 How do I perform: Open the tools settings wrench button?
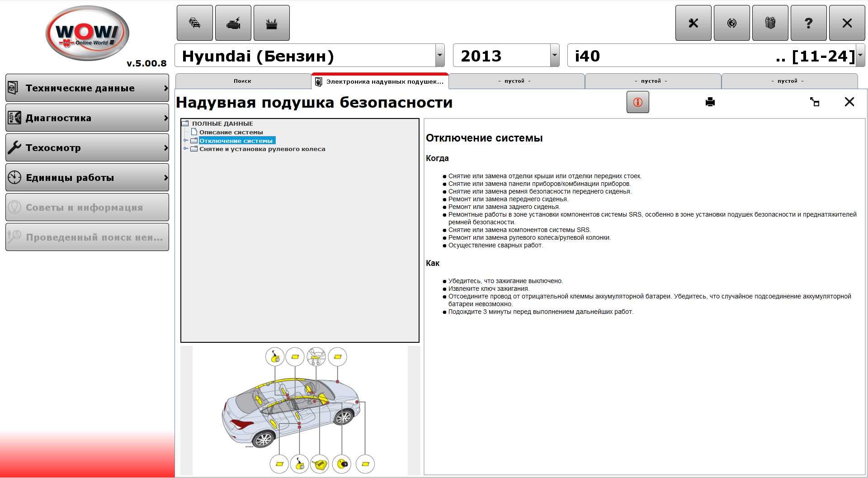(x=693, y=23)
